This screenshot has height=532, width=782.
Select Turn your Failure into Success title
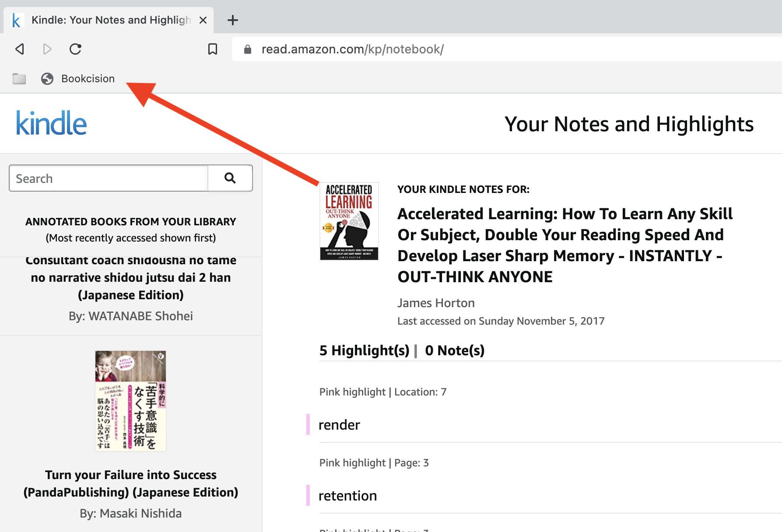coord(131,483)
